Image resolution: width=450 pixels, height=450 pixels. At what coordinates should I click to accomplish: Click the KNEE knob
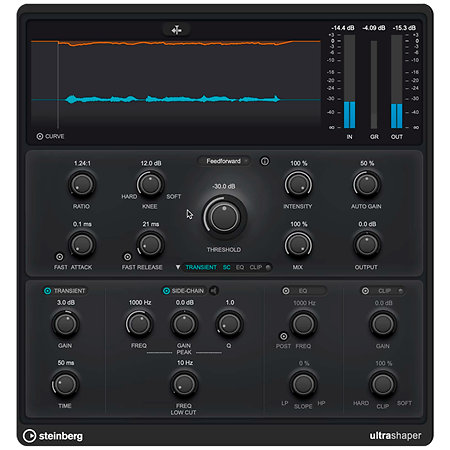coord(150,184)
